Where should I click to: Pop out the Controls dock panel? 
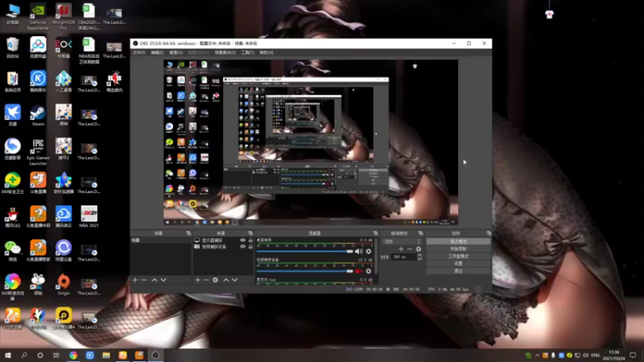point(489,233)
